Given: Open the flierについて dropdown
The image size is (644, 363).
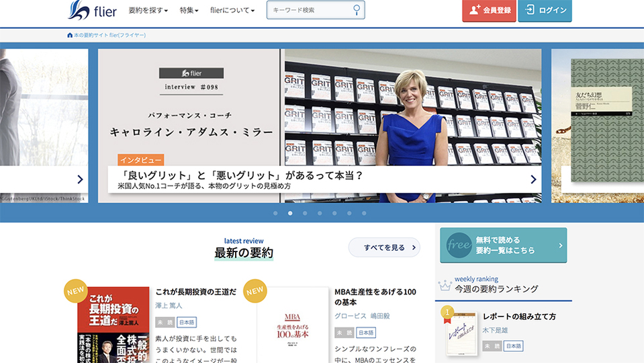Looking at the screenshot, I should point(232,10).
